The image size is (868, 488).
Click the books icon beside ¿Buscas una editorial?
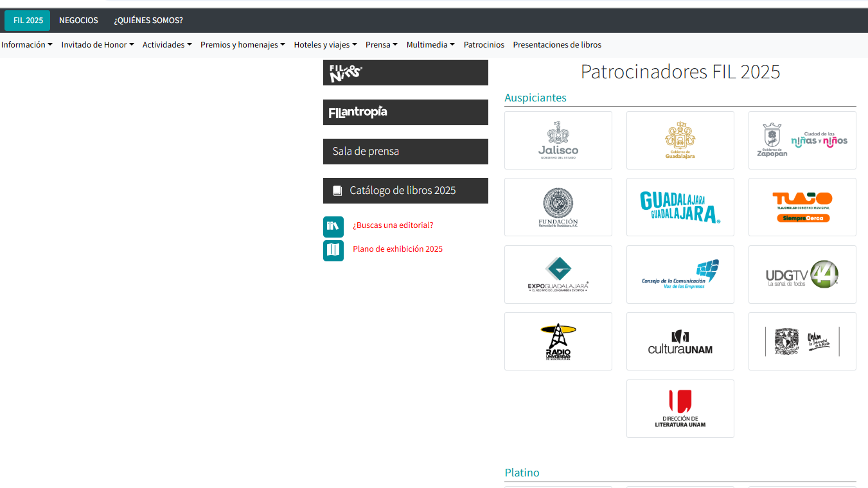point(333,226)
